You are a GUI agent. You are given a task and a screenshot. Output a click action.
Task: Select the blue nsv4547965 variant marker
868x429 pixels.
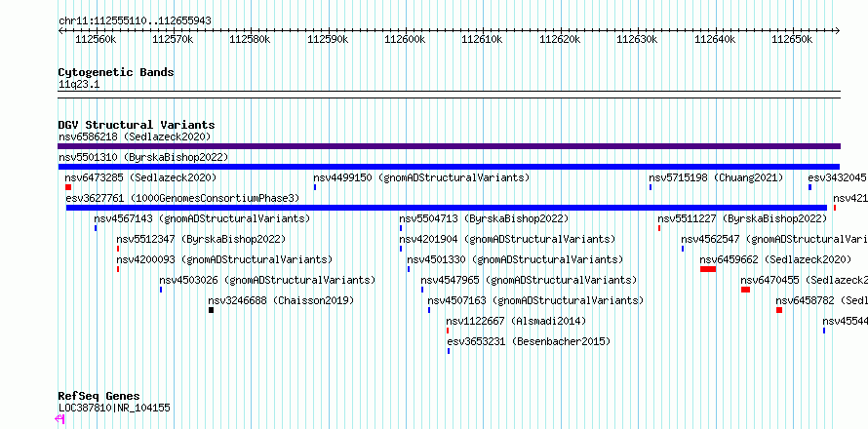tap(422, 290)
